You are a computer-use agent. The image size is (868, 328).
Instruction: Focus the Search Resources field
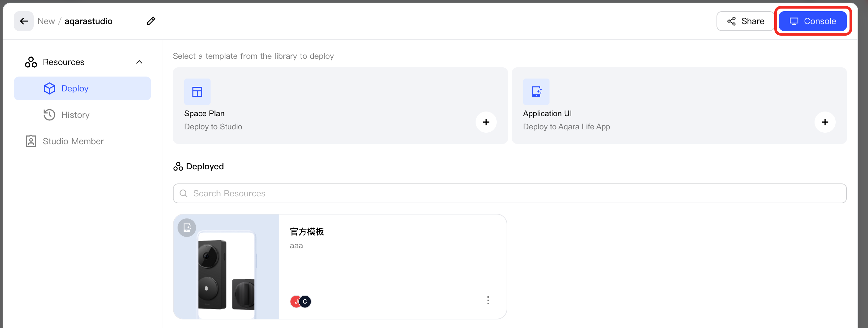(x=510, y=193)
